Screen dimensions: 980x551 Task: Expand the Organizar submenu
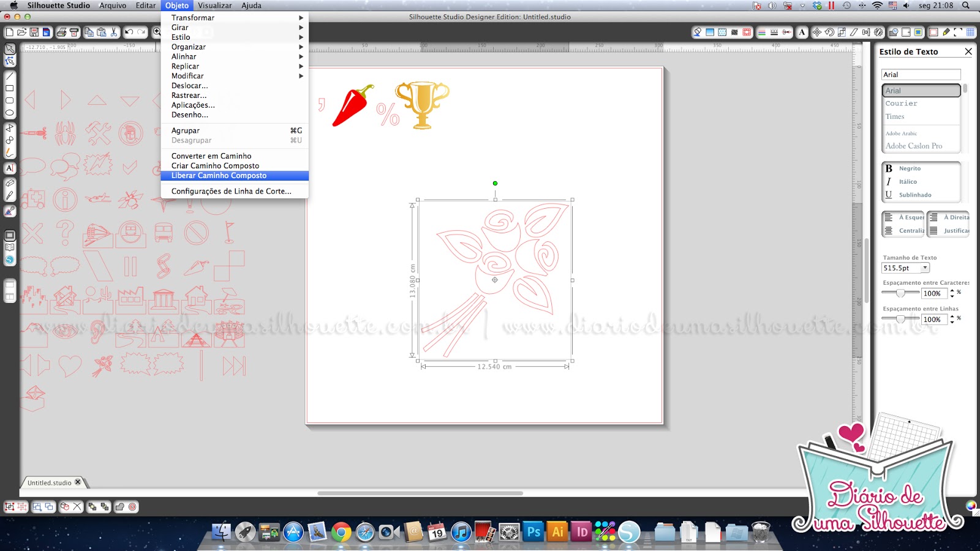click(x=235, y=47)
